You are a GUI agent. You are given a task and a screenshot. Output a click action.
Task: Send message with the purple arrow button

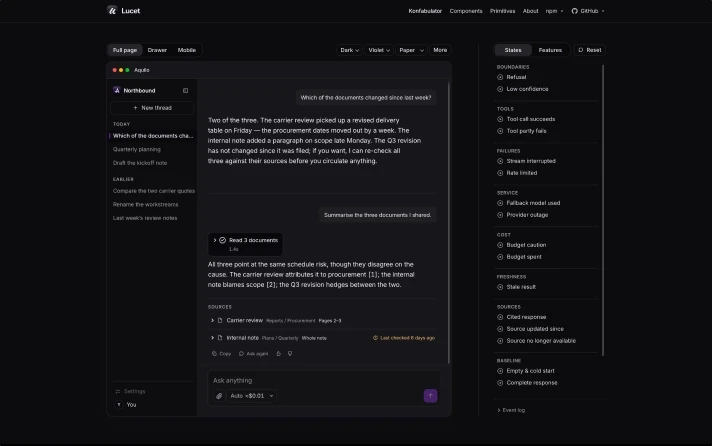pyautogui.click(x=430, y=396)
